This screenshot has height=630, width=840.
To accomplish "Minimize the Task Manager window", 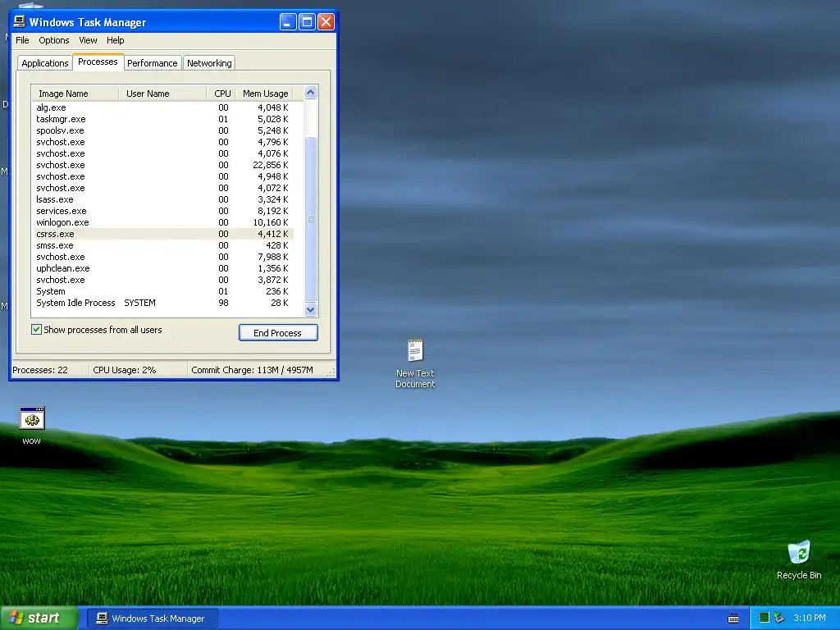I will pos(288,22).
